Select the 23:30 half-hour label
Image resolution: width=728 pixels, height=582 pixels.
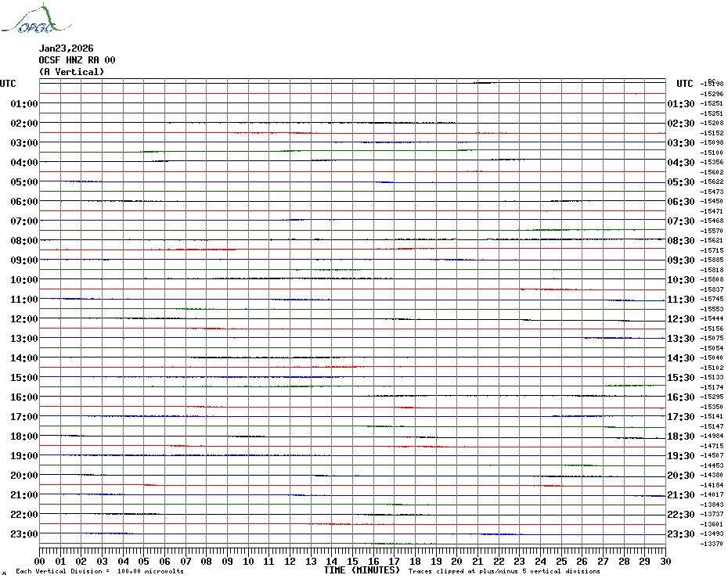pos(681,534)
